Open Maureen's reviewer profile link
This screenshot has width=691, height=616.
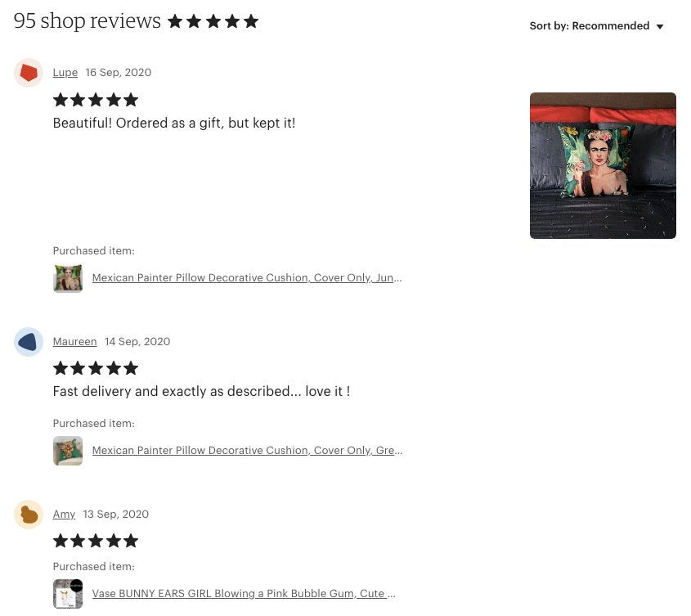coord(75,341)
